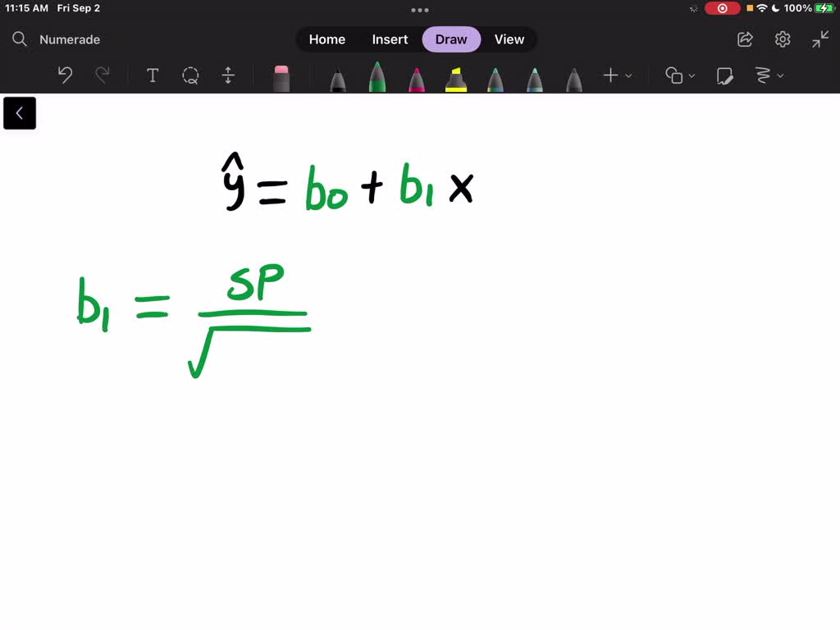Select the Lasso selection tool
Image resolution: width=840 pixels, height=630 pixels.
(x=190, y=75)
